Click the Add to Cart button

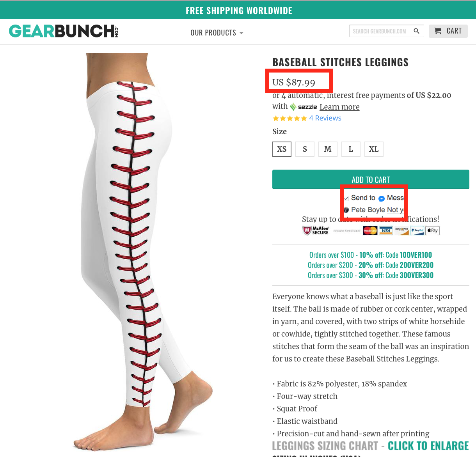point(371,179)
